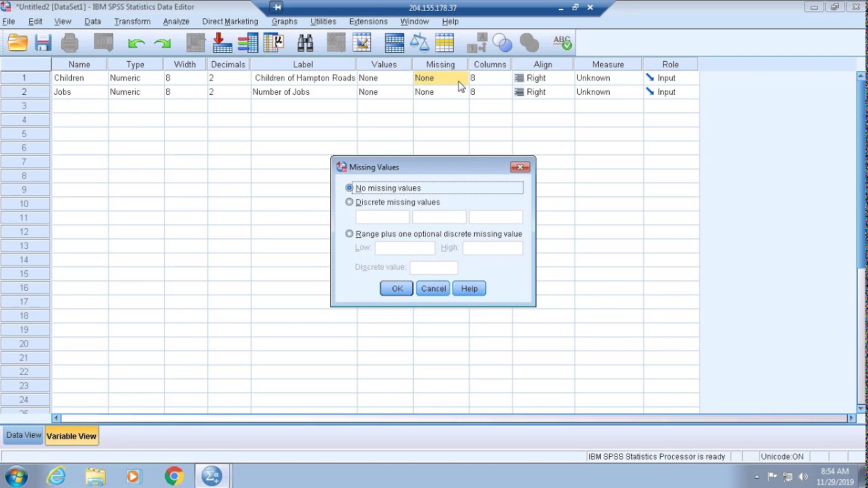Open Help from the Missing Values dialog
This screenshot has width=868, height=488.
(469, 289)
